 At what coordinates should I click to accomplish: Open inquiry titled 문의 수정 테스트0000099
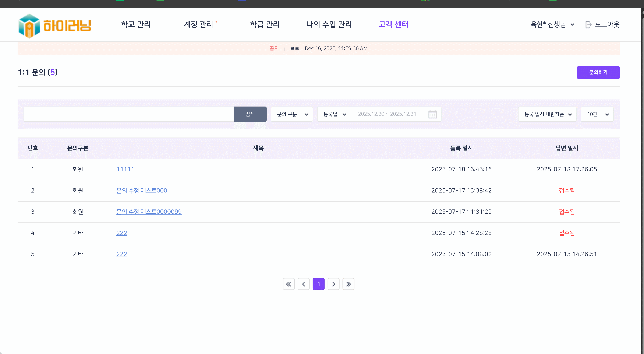(x=149, y=212)
